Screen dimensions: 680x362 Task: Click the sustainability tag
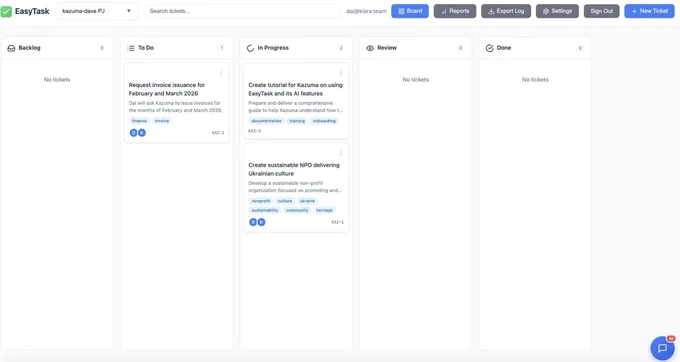click(x=265, y=210)
